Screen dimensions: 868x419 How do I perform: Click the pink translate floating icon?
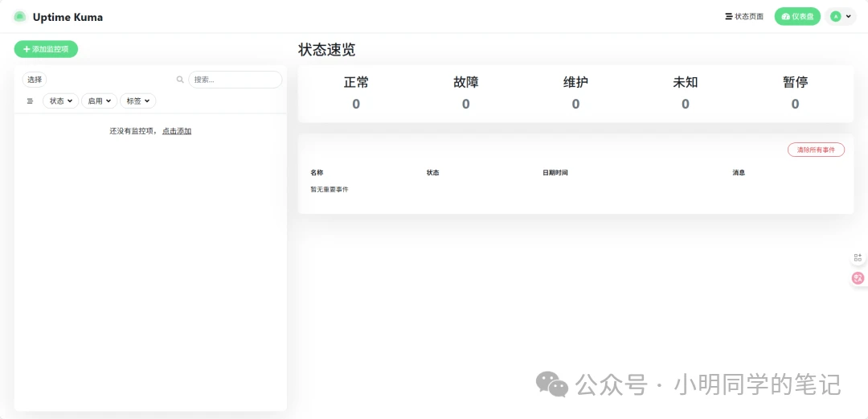coord(858,278)
